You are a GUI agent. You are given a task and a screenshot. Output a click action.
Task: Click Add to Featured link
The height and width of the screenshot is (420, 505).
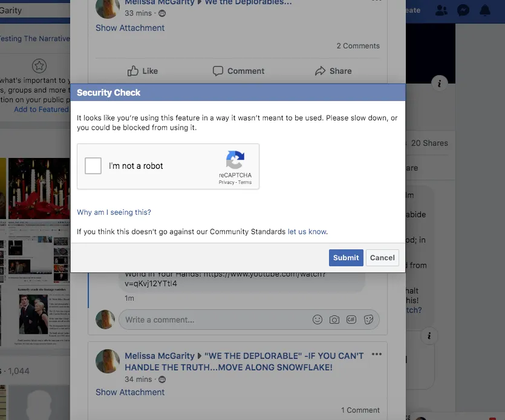(x=41, y=110)
